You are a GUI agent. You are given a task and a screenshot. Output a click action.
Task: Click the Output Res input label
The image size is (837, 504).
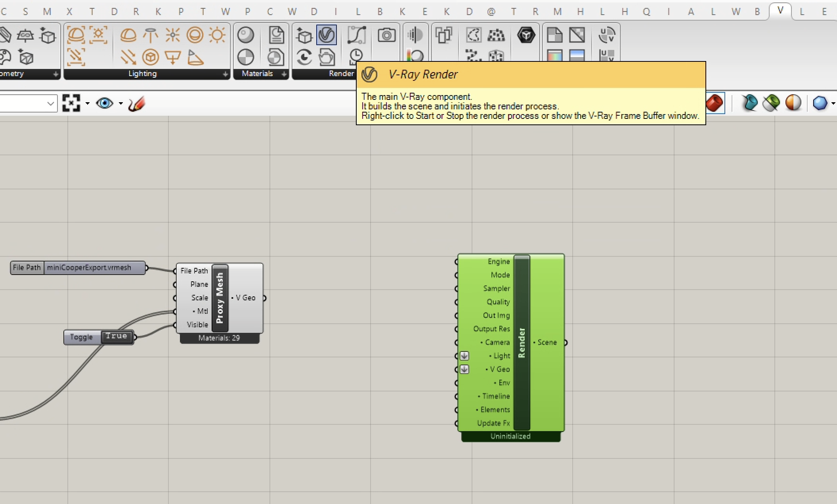pos(491,329)
